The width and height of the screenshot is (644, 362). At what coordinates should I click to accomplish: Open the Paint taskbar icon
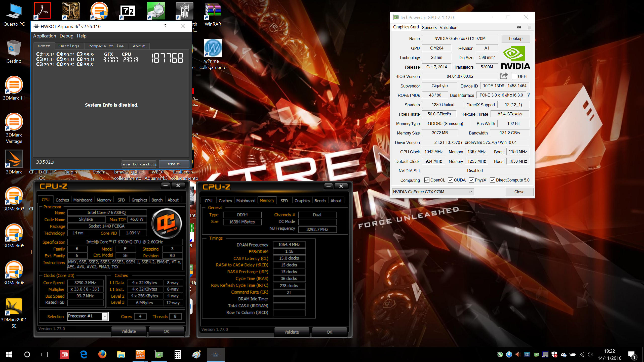click(x=197, y=354)
